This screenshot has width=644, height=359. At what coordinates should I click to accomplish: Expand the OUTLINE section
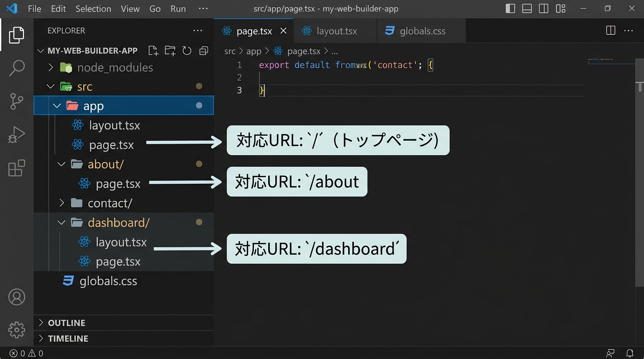coord(66,323)
